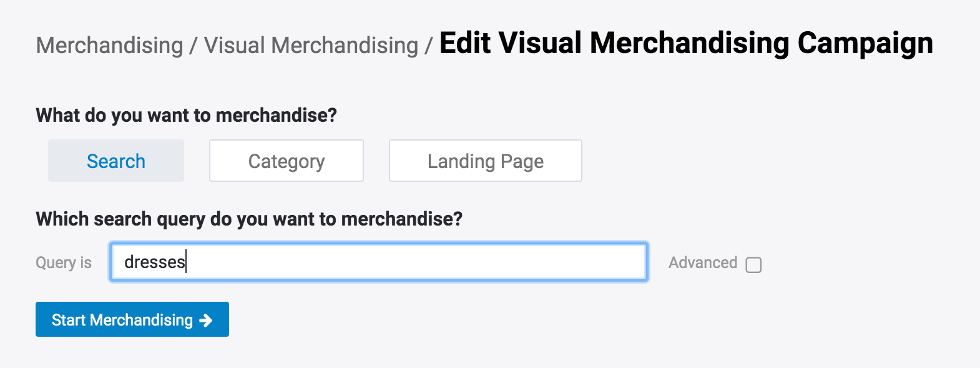Switch to Landing Page merchandise type
The height and width of the screenshot is (368, 980).
click(485, 161)
